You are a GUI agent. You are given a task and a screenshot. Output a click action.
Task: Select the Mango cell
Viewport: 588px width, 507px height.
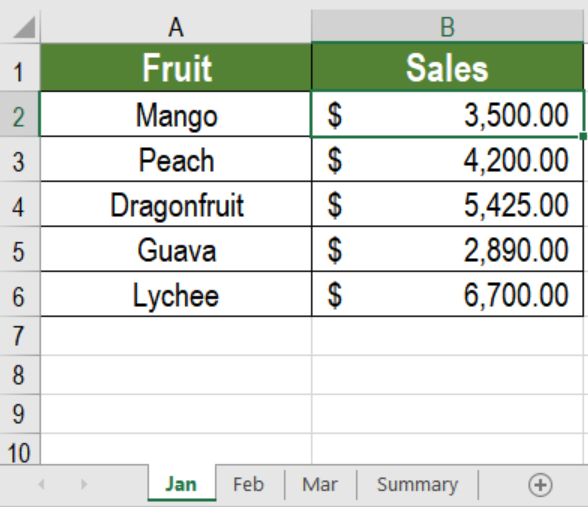176,114
